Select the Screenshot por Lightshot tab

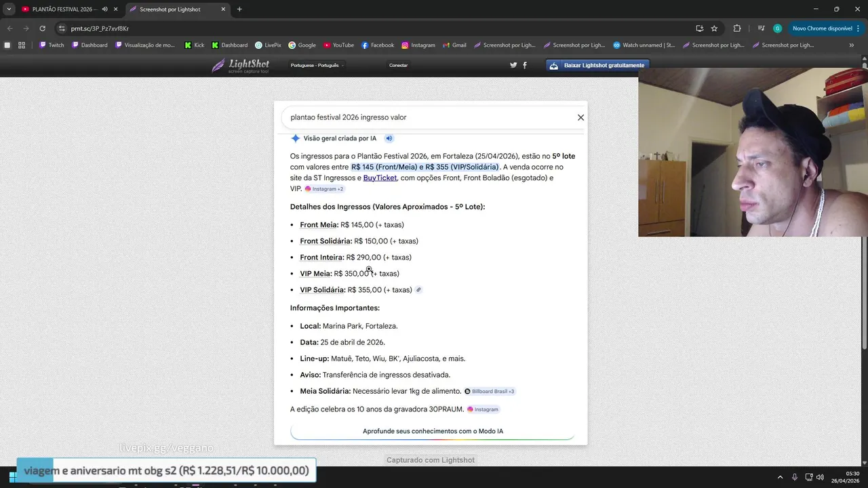(x=170, y=9)
